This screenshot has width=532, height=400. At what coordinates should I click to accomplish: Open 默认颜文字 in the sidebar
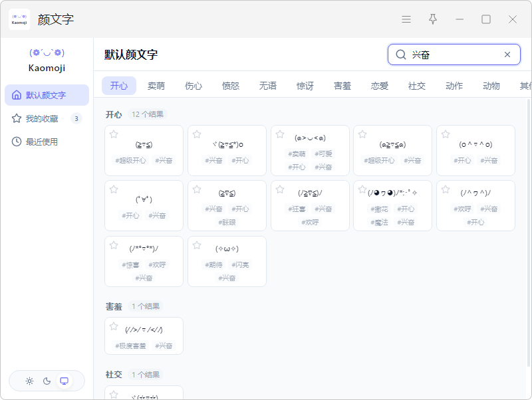tap(47, 95)
